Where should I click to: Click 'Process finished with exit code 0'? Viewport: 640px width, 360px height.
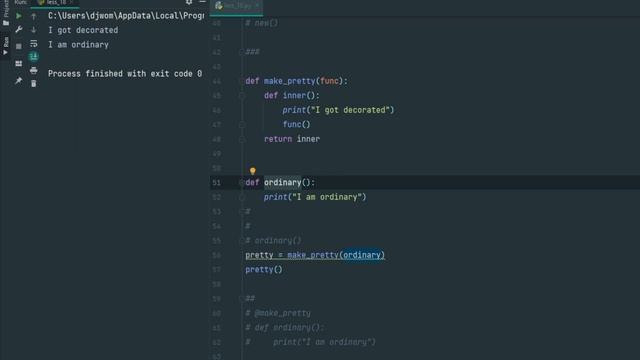125,74
